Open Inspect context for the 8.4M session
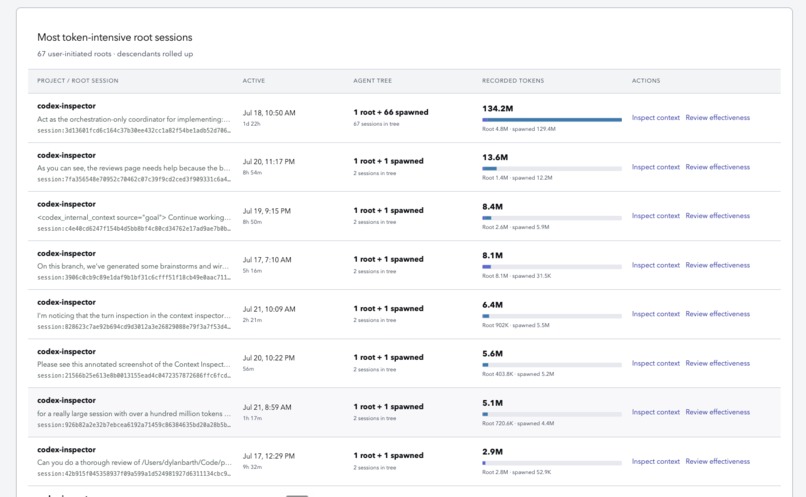806x497 pixels. click(x=655, y=216)
